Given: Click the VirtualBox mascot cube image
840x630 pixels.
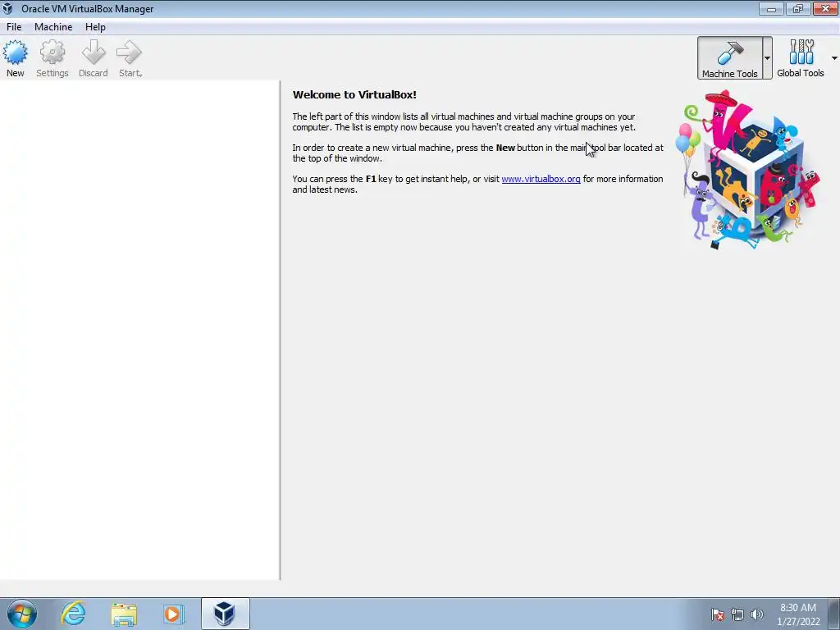Looking at the screenshot, I should (750, 169).
